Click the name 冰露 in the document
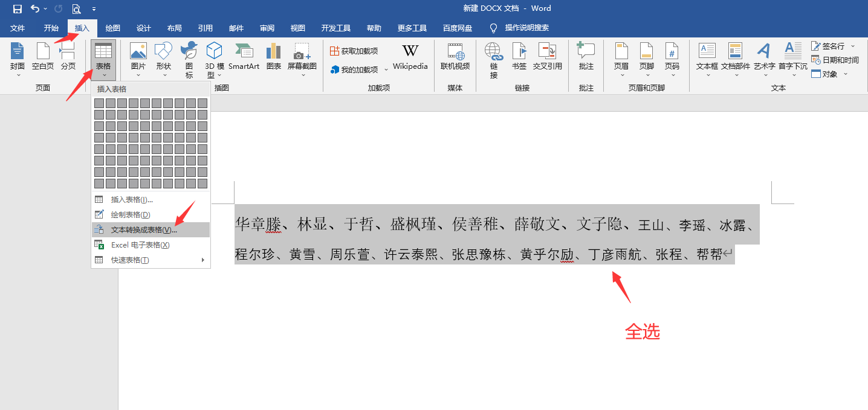Screen dimensions: 868x410 point(733,225)
